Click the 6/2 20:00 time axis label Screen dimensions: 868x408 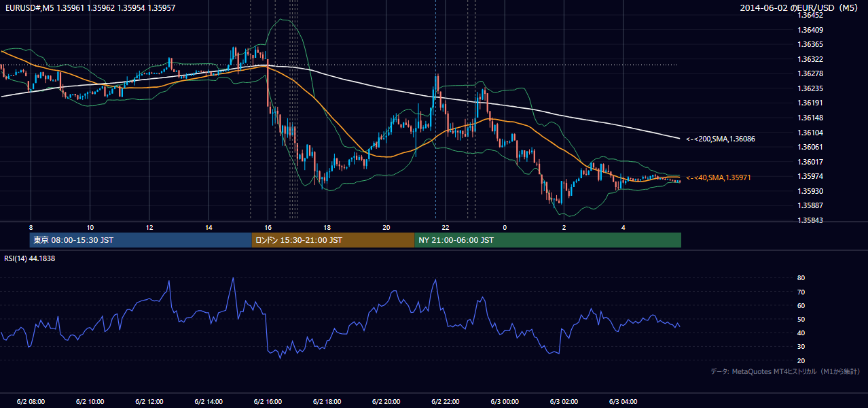click(386, 401)
